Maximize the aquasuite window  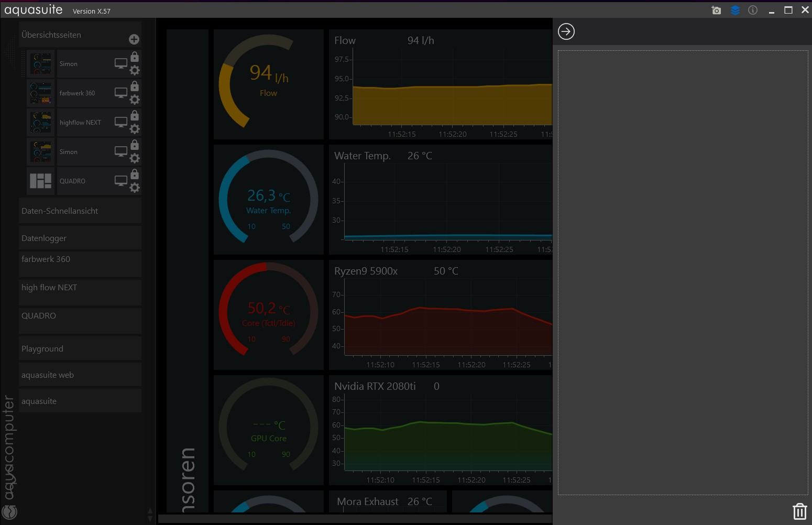(788, 10)
